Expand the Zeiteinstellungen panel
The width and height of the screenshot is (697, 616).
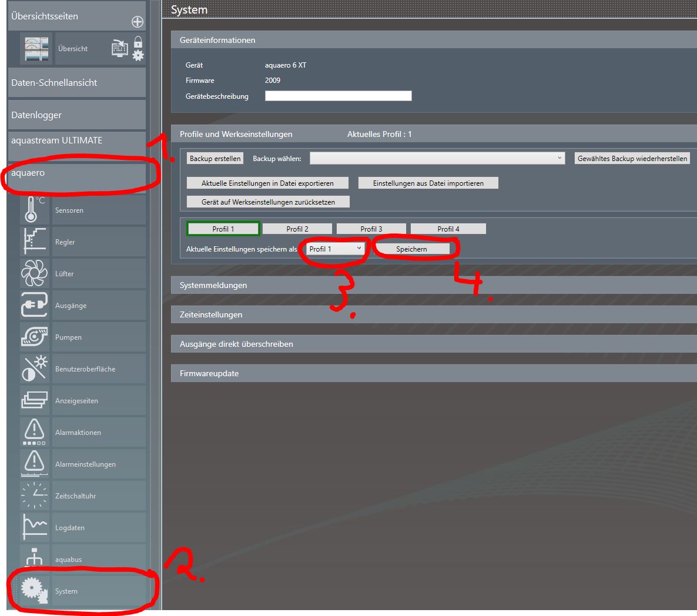[434, 314]
